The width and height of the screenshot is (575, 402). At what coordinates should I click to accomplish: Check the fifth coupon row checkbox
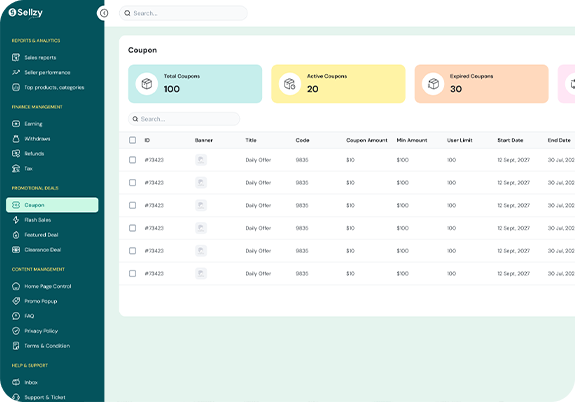[132, 251]
